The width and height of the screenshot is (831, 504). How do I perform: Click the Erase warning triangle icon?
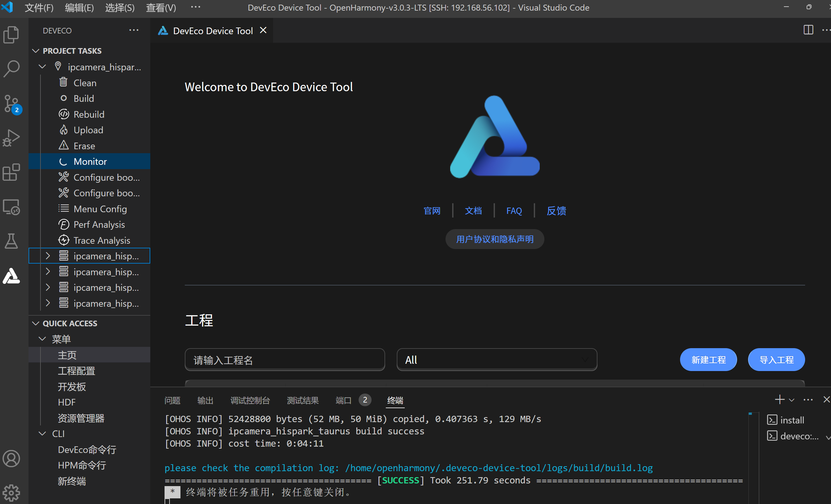pyautogui.click(x=63, y=145)
